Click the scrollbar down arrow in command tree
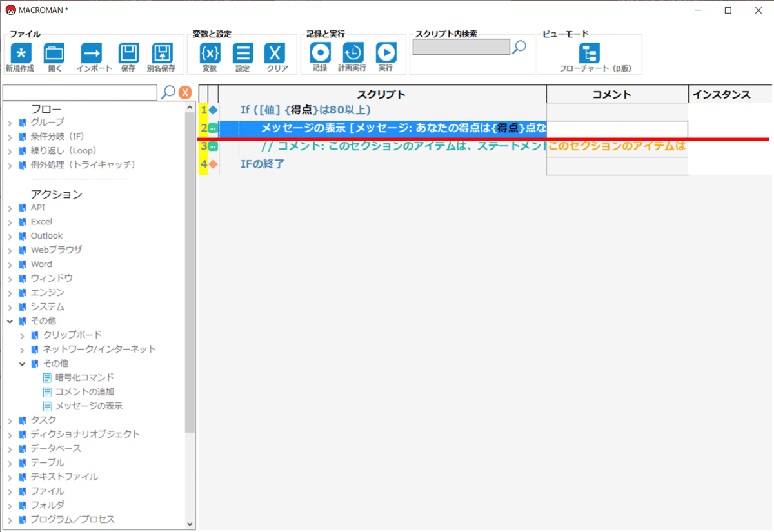774x532 pixels. [190, 524]
